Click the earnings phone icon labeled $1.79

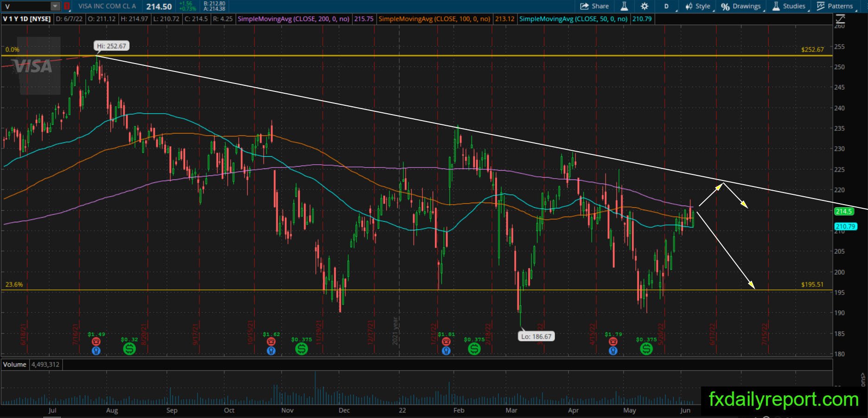point(613,341)
